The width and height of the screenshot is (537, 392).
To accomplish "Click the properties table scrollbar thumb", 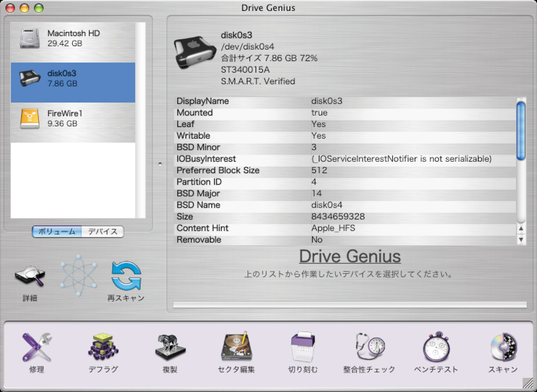I will coord(521,130).
